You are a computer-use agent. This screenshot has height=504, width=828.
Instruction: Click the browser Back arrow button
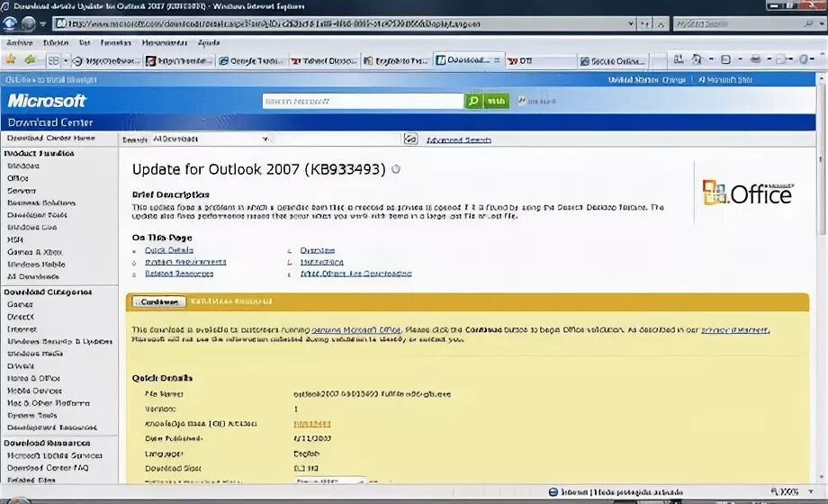click(11, 23)
